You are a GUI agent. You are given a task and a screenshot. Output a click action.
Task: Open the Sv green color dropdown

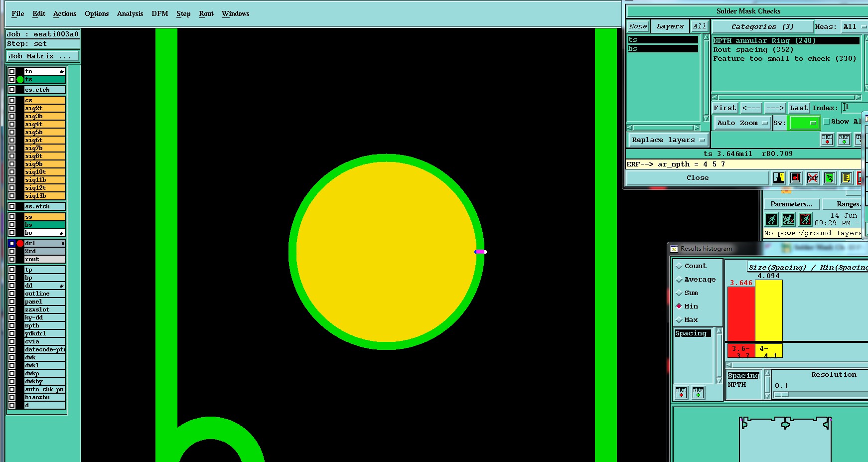point(804,123)
